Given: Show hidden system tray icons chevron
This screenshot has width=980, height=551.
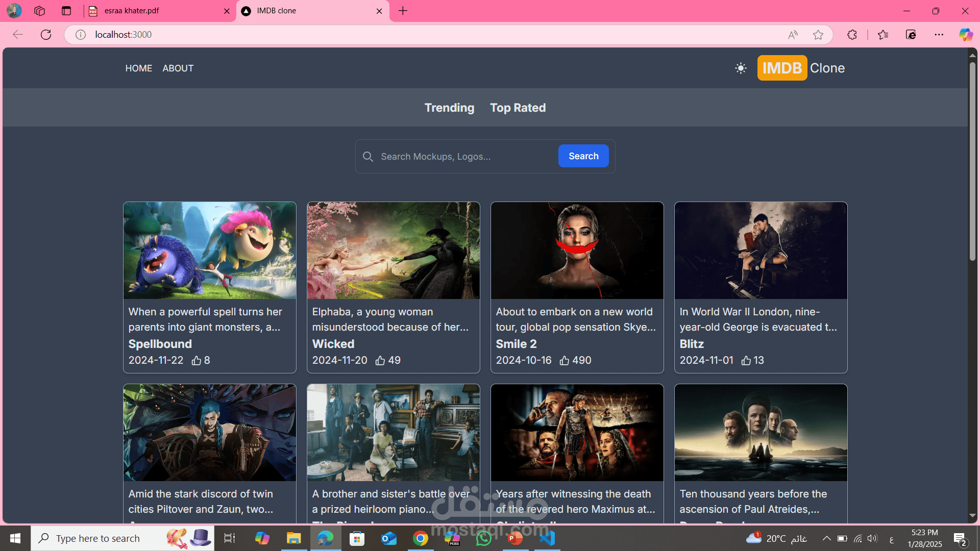Looking at the screenshot, I should pos(826,538).
